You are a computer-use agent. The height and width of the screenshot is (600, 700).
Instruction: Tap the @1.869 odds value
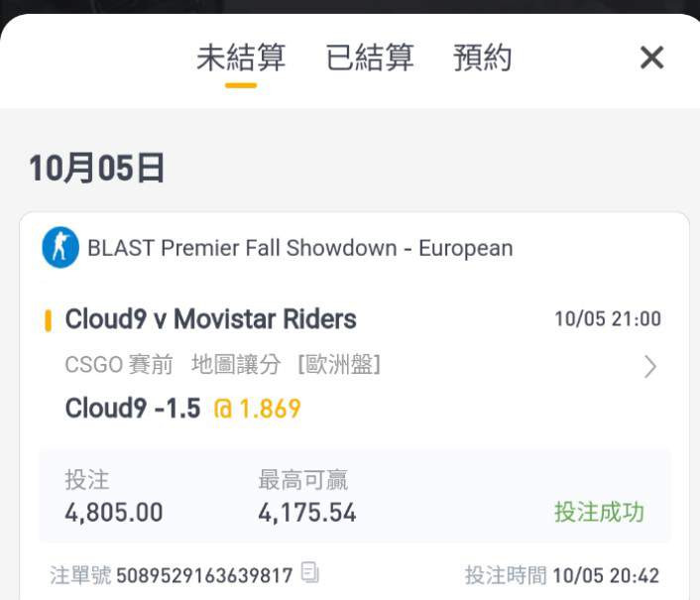(258, 409)
